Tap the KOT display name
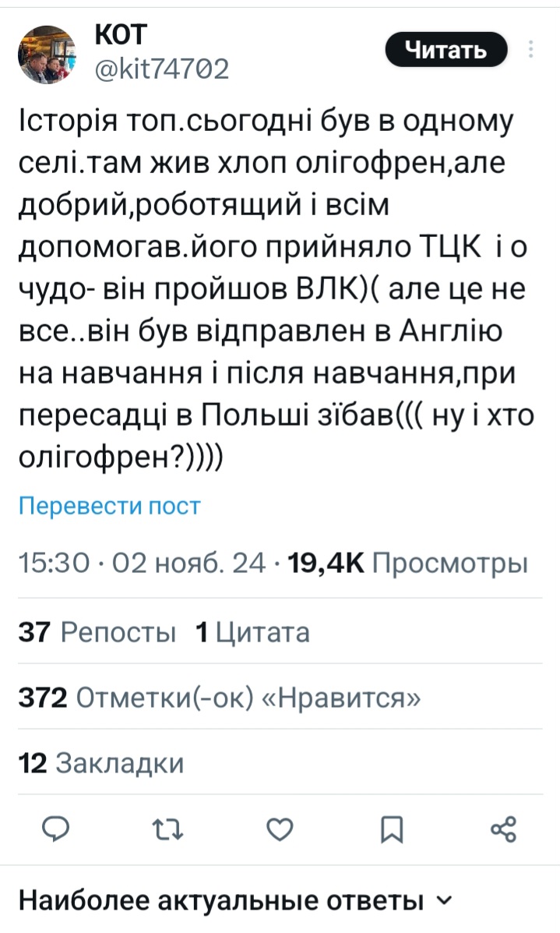Viewport: 560px width, 933px height. (122, 34)
